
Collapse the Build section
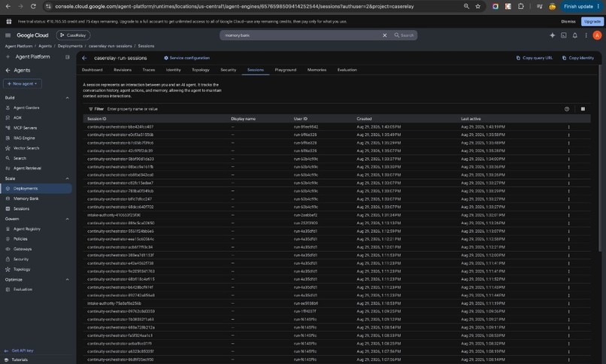(x=67, y=98)
